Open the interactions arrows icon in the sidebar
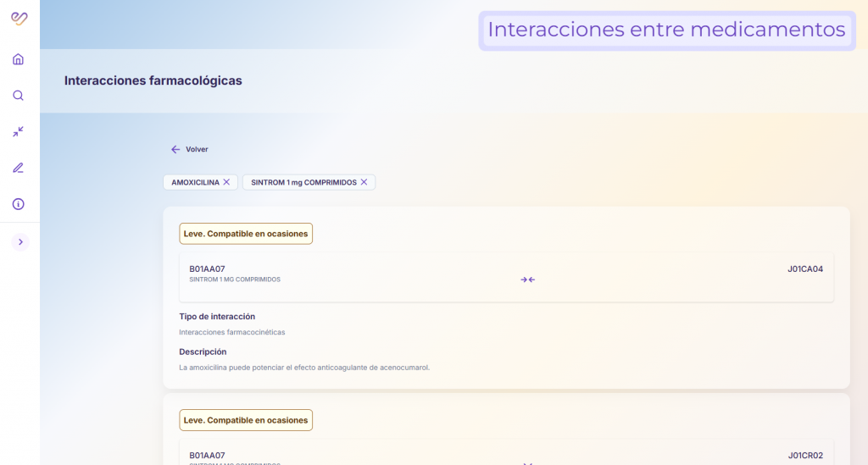 pos(19,131)
